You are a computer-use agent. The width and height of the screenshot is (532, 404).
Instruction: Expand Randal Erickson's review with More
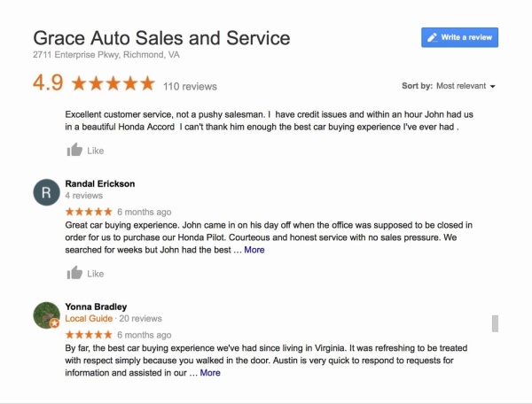[254, 250]
